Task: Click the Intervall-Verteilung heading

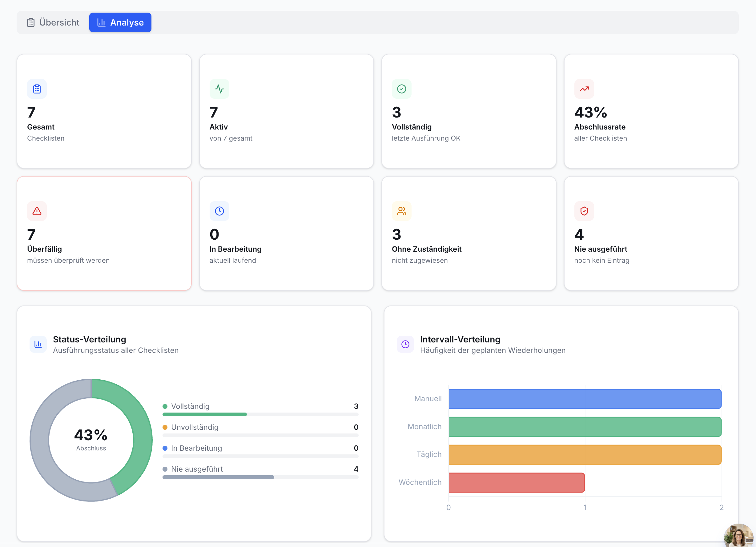Action: [460, 339]
